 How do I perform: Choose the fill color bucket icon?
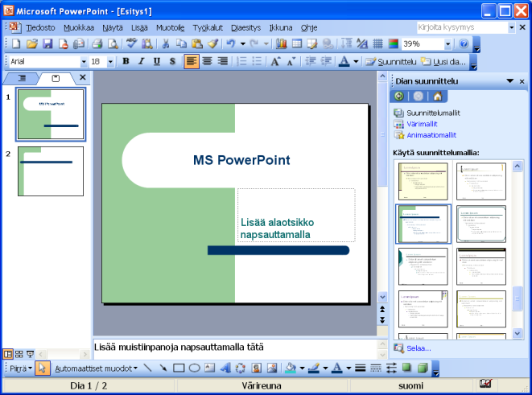291,368
